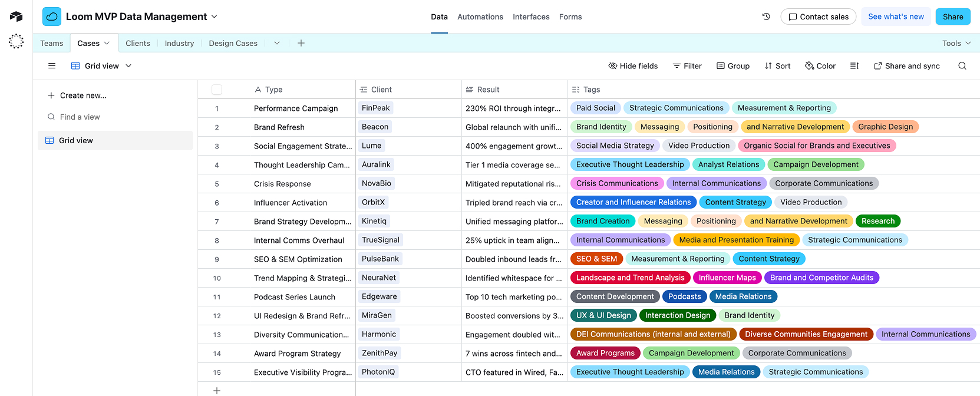
Task: Open the Clients table tab
Action: point(138,43)
